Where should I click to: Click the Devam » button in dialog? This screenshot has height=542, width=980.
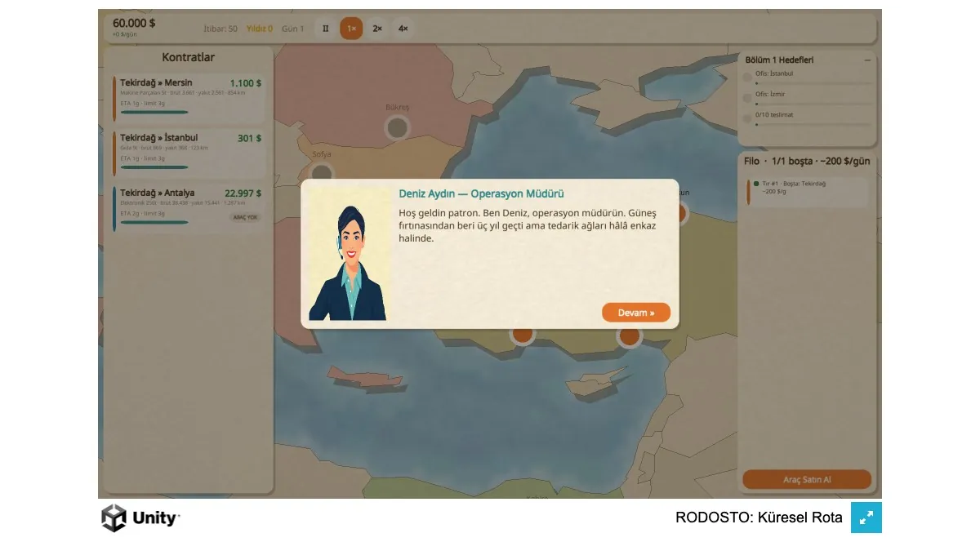(636, 313)
